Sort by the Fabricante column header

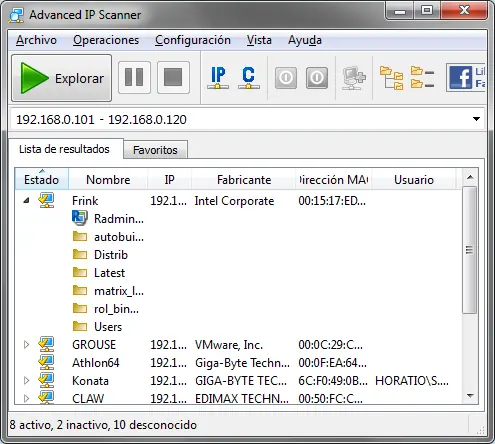[244, 179]
